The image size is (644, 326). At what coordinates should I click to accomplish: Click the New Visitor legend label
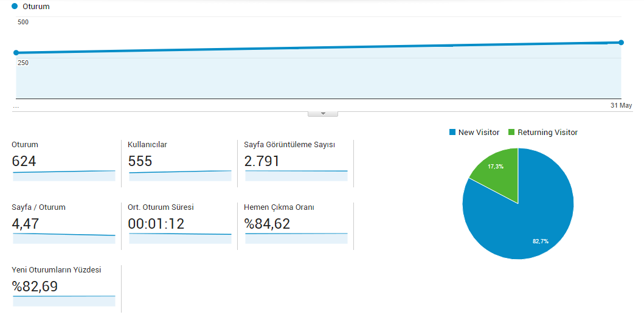(479, 132)
